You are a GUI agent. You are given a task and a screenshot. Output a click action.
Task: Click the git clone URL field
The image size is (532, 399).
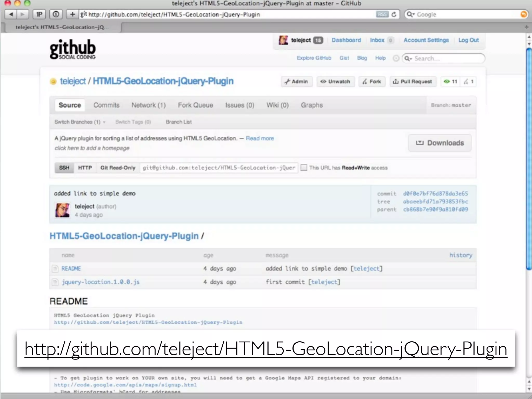(219, 168)
